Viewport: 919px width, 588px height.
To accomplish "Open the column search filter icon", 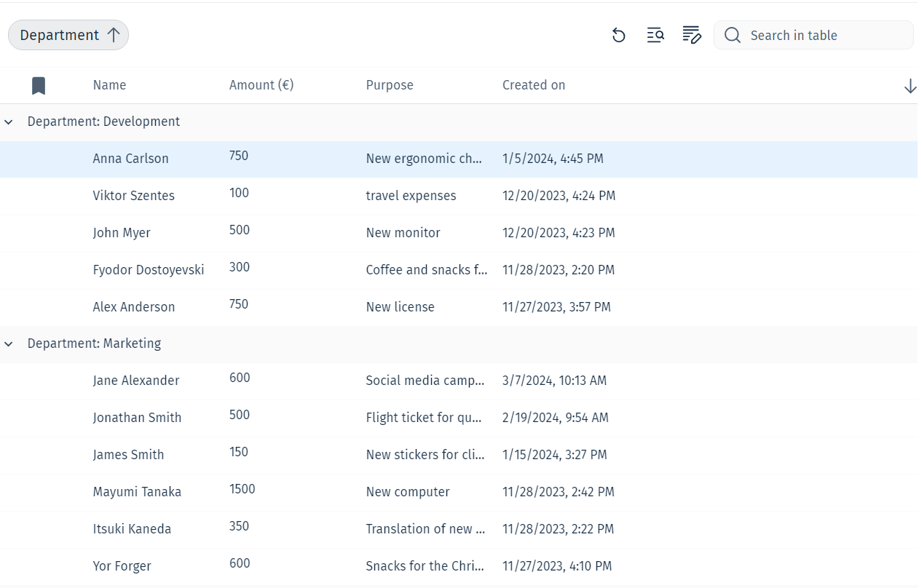I will coord(655,35).
